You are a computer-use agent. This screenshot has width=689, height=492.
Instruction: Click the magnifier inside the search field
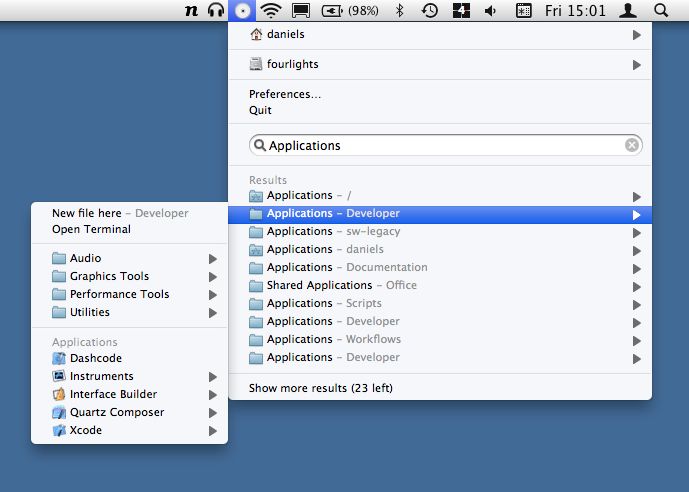[x=260, y=145]
